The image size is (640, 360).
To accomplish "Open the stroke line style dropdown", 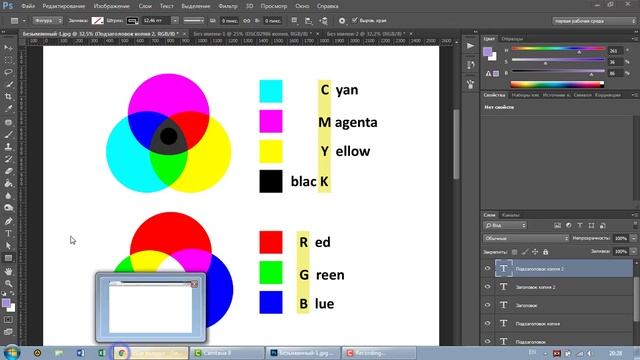I will coord(193,20).
